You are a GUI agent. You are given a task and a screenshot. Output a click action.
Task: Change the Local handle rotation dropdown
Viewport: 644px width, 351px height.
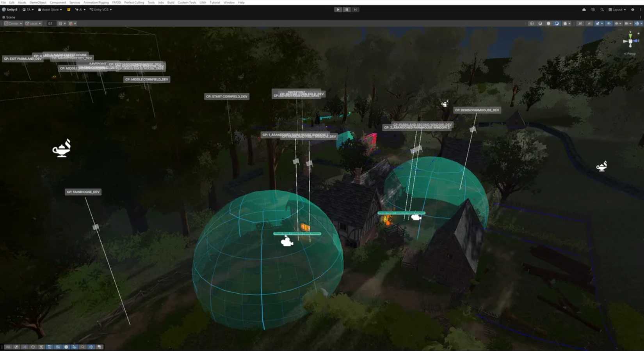click(x=33, y=23)
